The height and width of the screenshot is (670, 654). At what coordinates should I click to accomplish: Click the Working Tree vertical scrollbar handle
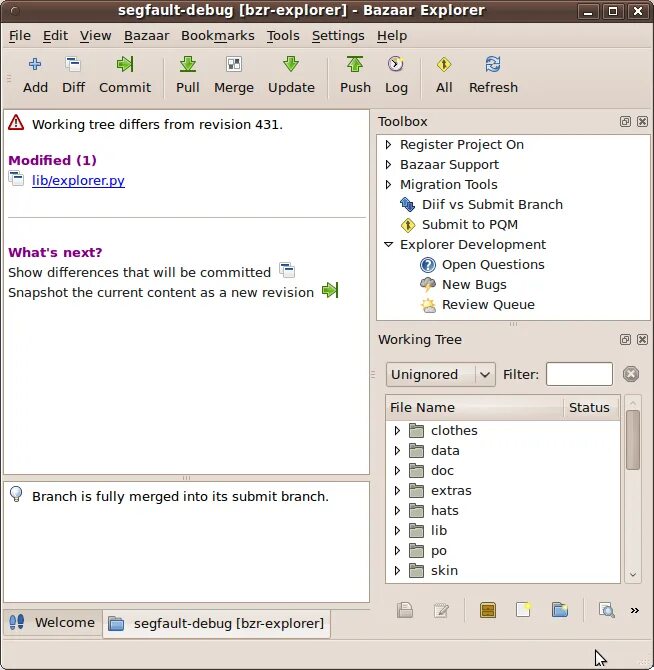633,440
